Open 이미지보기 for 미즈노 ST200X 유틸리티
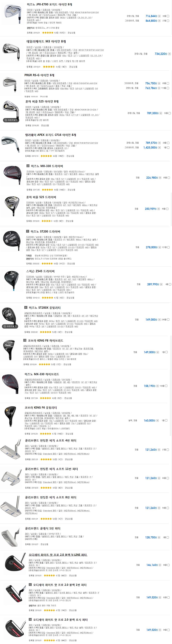The height and width of the screenshot is (644, 172). pos(10,326)
